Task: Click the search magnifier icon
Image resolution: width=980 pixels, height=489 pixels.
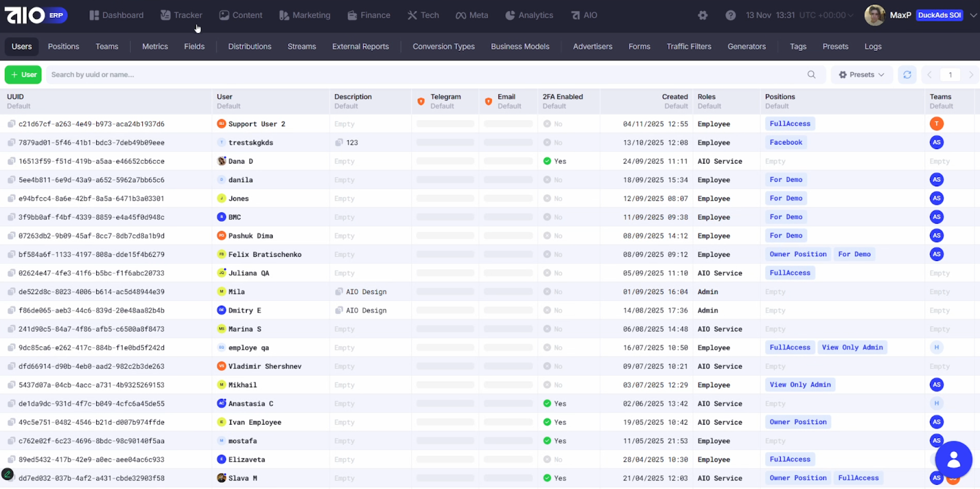Action: (811, 75)
